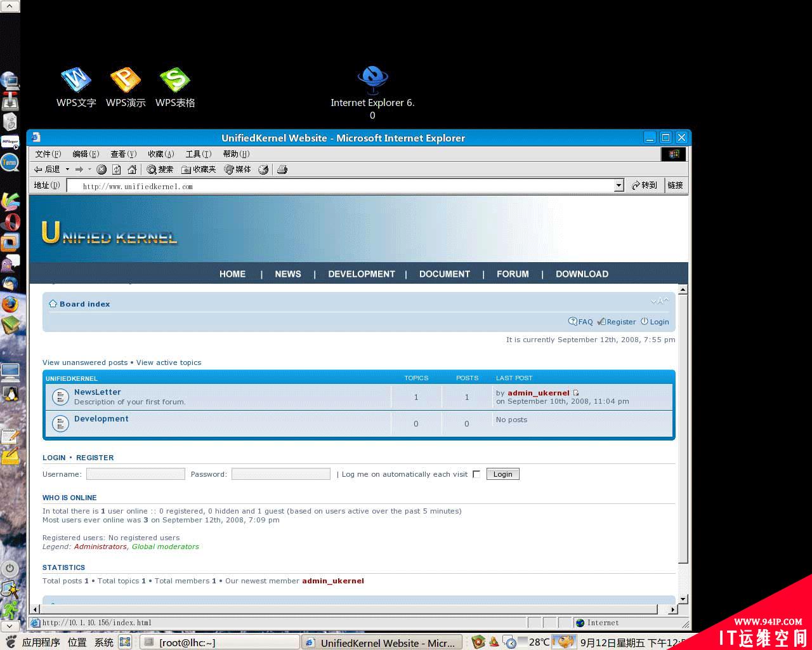This screenshot has height=650, width=812.
Task: Click the change font size control
Action: pyautogui.click(x=660, y=301)
